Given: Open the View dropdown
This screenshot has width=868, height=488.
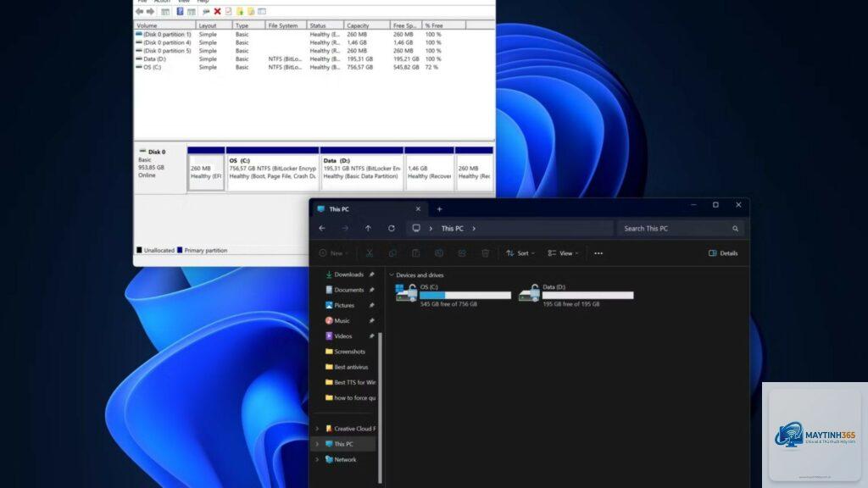Looking at the screenshot, I should click(563, 252).
